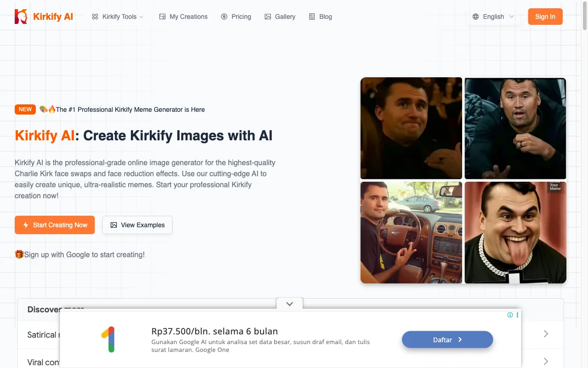Screen dimensions: 588x368
Task: Open the top-right pointing-man meme thumbnail
Action: [515, 128]
